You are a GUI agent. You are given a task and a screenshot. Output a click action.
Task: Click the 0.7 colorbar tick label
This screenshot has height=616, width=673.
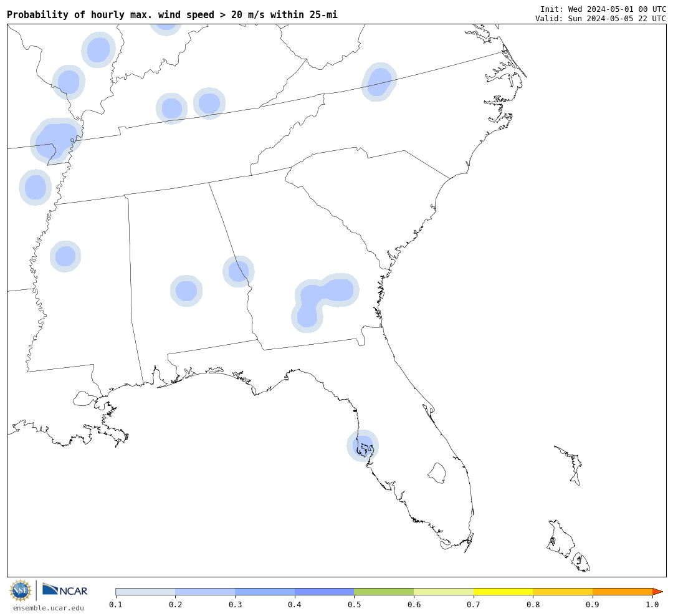pyautogui.click(x=474, y=604)
